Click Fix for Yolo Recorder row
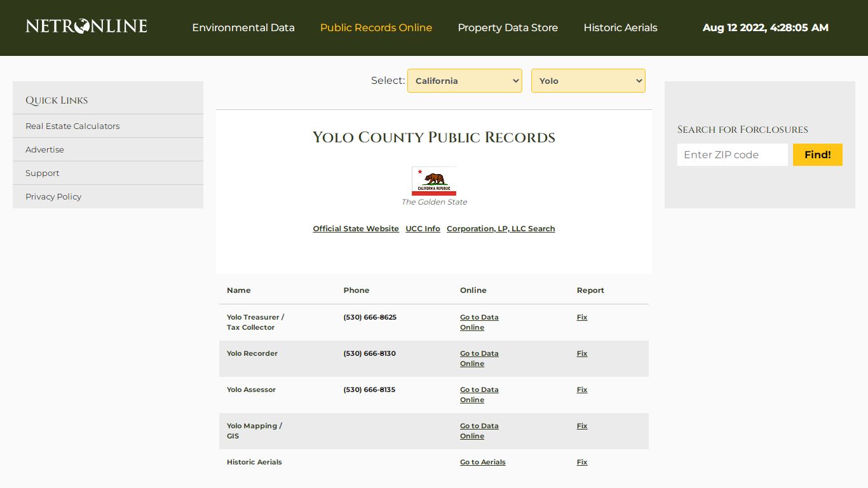 pyautogui.click(x=582, y=353)
